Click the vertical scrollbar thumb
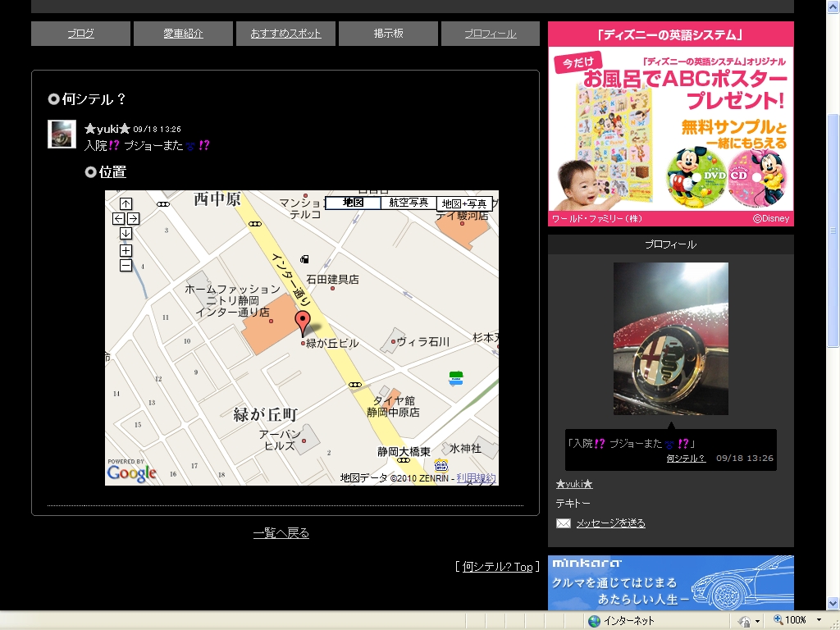This screenshot has height=630, width=840. [x=833, y=231]
